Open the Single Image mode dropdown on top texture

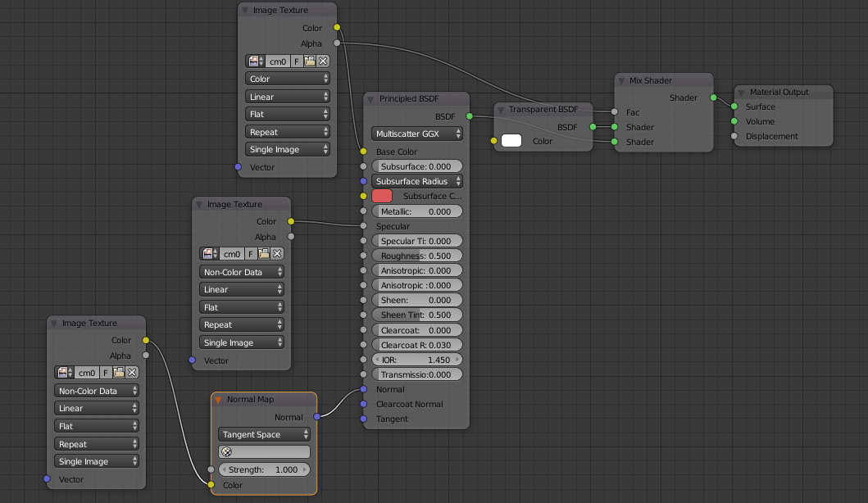coord(288,149)
